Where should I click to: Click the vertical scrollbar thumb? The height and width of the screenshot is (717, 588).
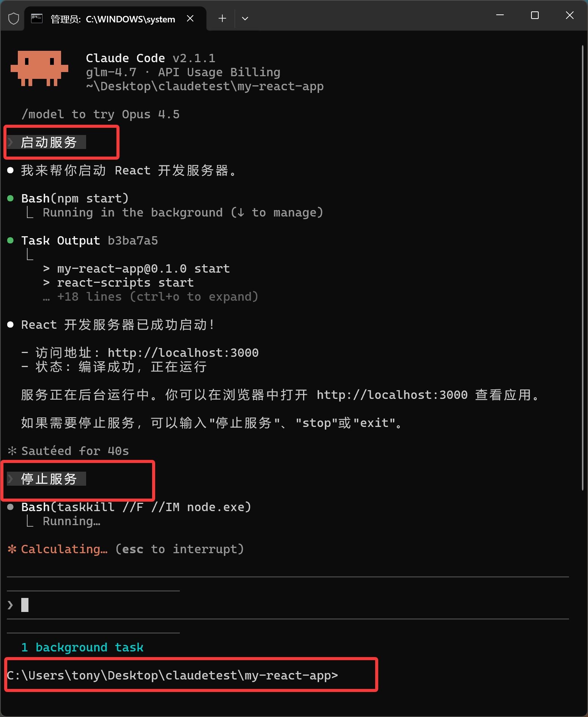click(583, 268)
